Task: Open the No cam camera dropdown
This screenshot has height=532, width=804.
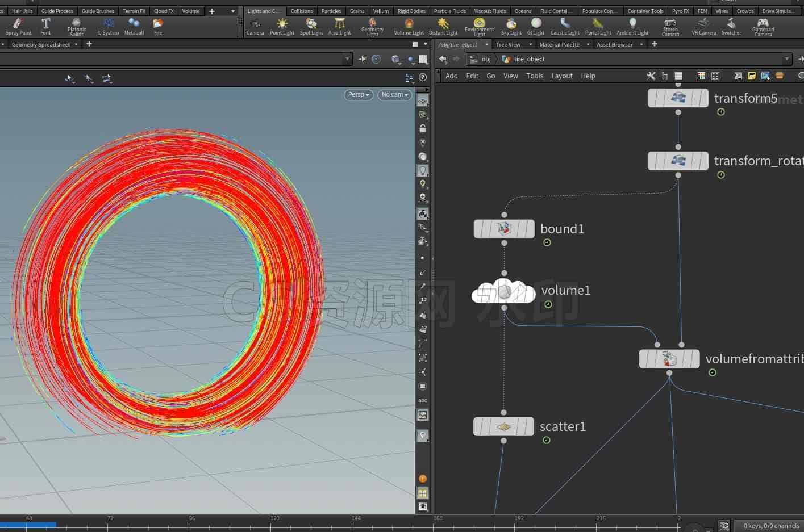Action: (395, 95)
